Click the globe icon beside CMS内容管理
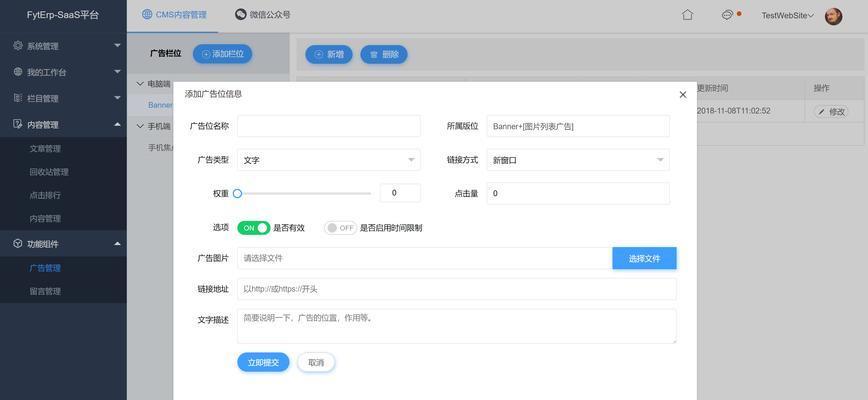Screen dimensions: 868x400 coord(147,14)
